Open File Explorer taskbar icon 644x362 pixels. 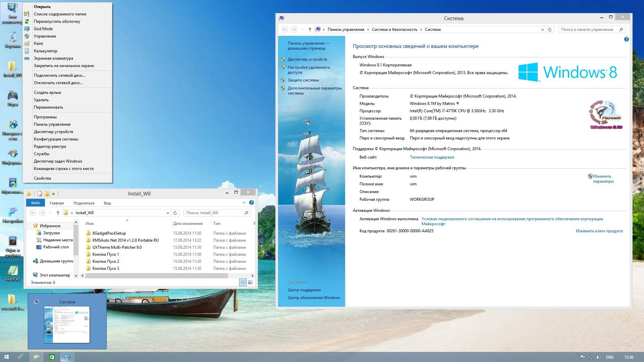tap(36, 357)
